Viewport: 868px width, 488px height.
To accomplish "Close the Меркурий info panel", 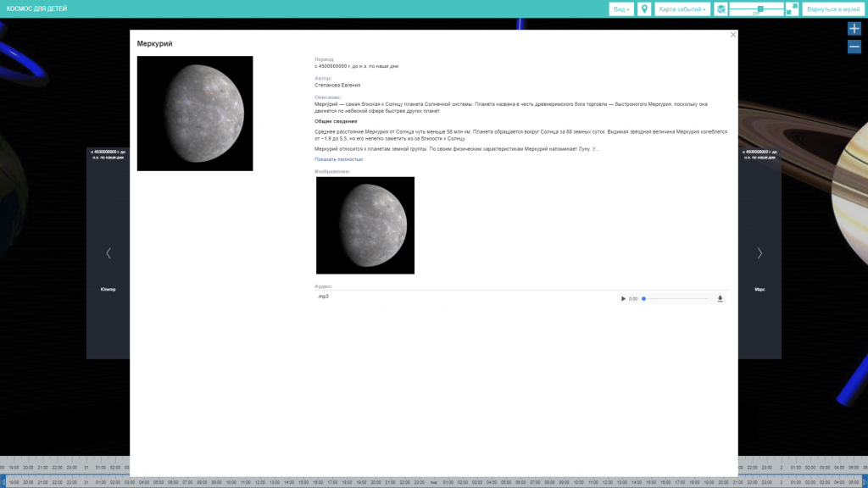I will pyautogui.click(x=733, y=35).
